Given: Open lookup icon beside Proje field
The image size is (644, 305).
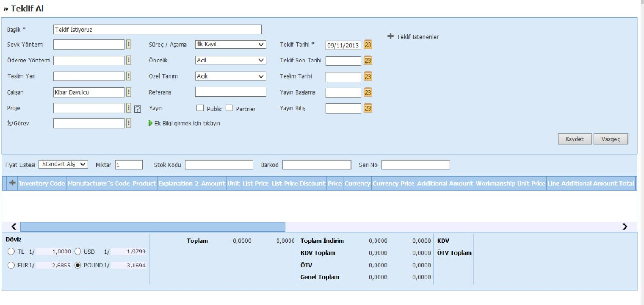Looking at the screenshot, I should click(x=129, y=108).
